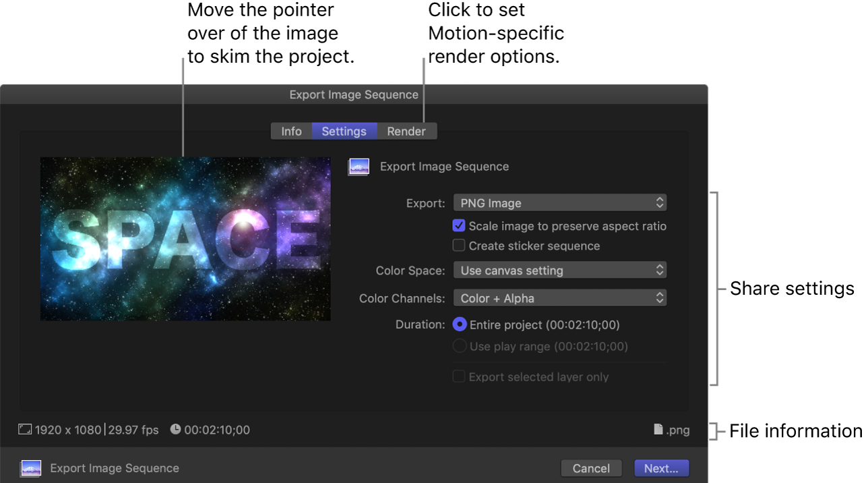Open the Render tab
The height and width of the screenshot is (483, 868).
(x=406, y=131)
